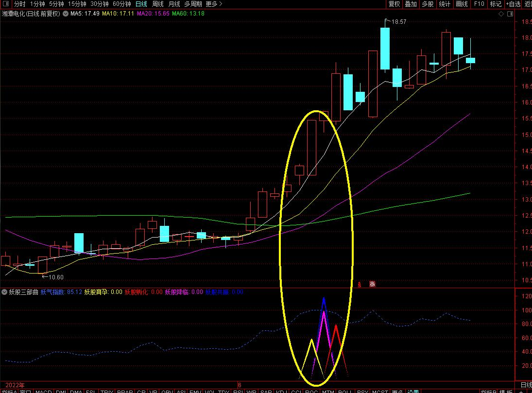Add stock via +自选
The image size is (532, 393).
[513, 4]
